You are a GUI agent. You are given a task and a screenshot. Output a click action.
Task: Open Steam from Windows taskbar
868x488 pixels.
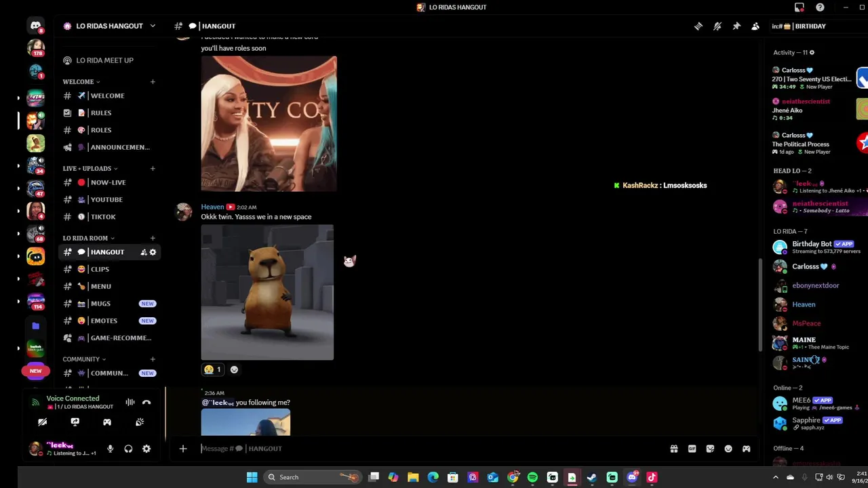[x=592, y=477]
